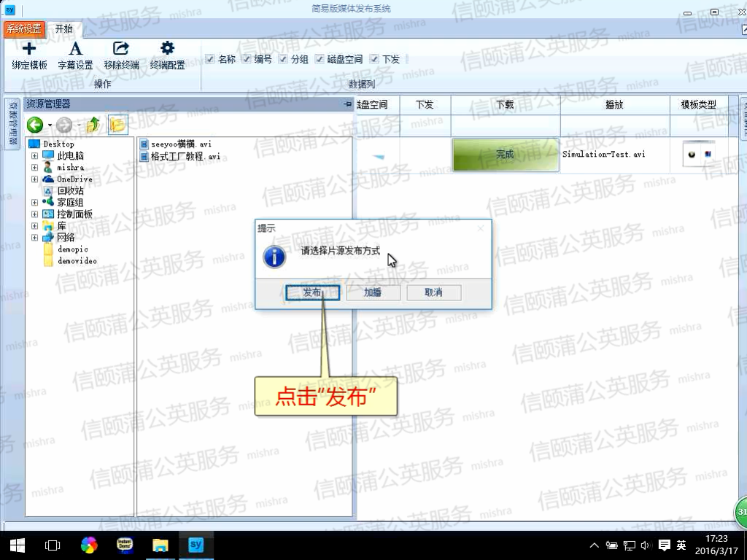Click the up-folder arrow icon
Image resolution: width=747 pixels, height=560 pixels.
pos(93,125)
